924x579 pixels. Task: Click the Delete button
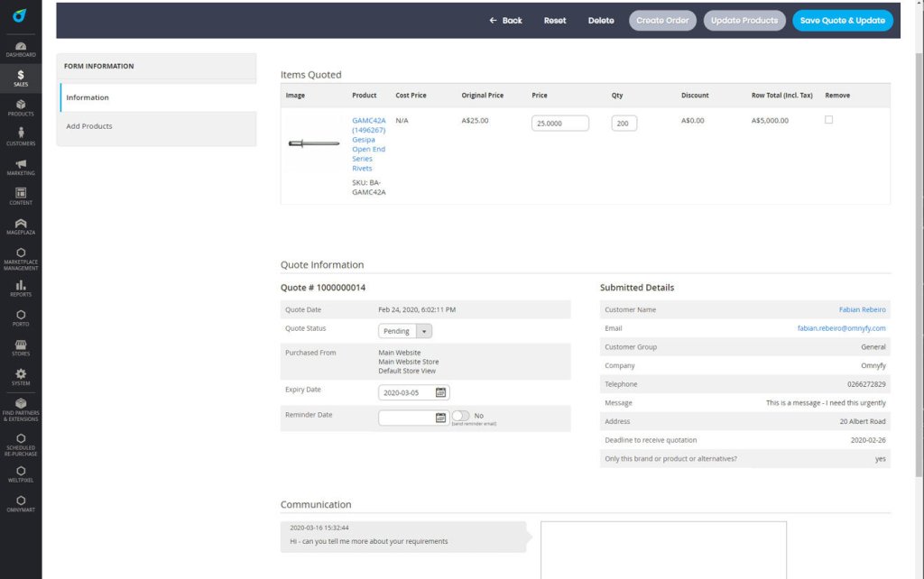click(x=600, y=21)
